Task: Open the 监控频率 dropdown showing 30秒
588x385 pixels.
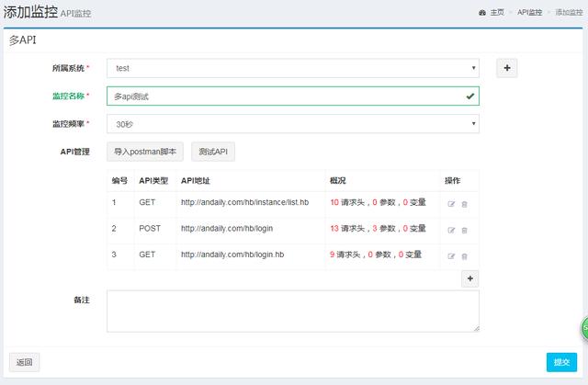Action: 293,124
